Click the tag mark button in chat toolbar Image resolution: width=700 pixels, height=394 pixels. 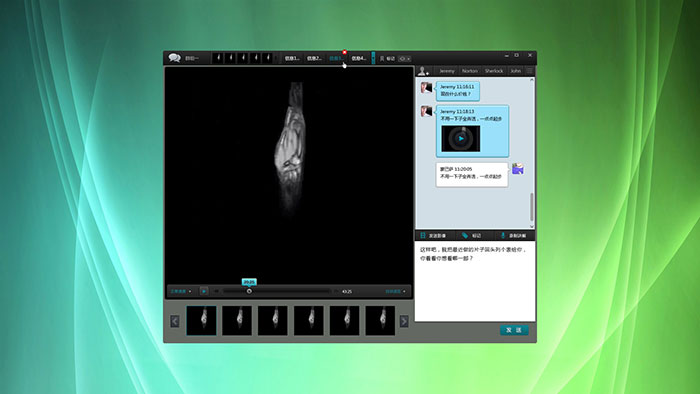click(x=471, y=236)
